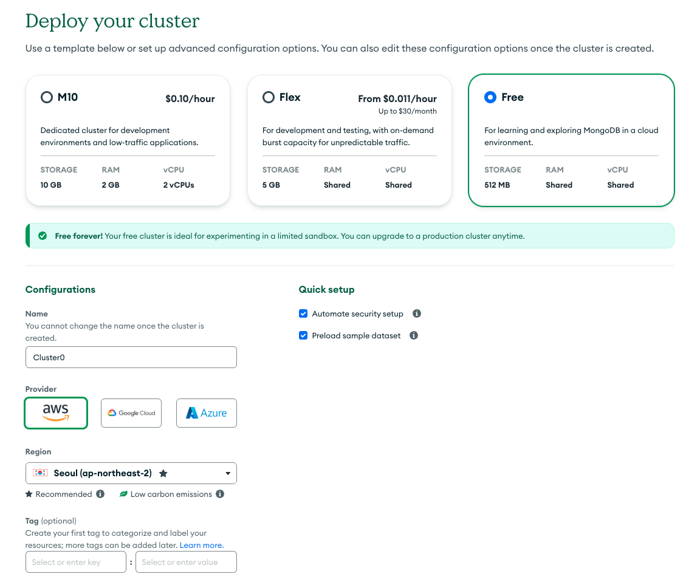This screenshot has height=588, width=700.
Task: Click info icon beside Automate security setup
Action: tap(416, 313)
